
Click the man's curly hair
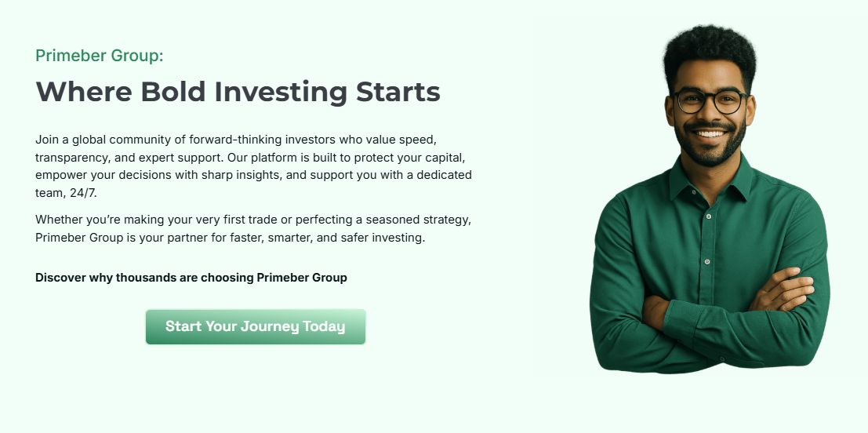[x=709, y=49]
